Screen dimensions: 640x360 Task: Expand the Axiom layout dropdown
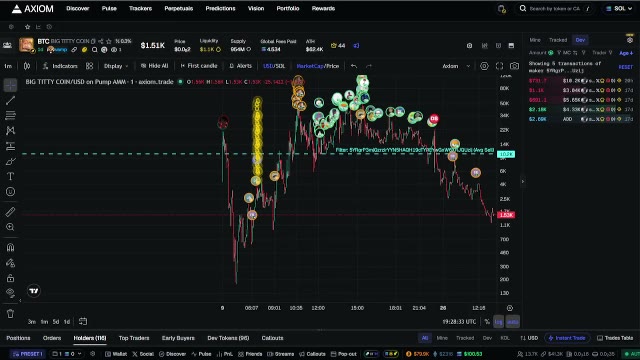click(x=456, y=66)
